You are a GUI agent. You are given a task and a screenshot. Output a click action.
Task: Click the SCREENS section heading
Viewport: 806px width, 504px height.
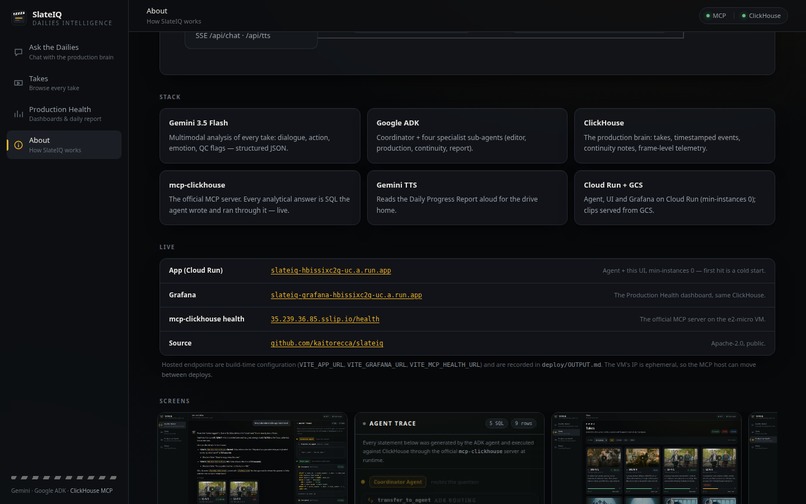pos(175,401)
